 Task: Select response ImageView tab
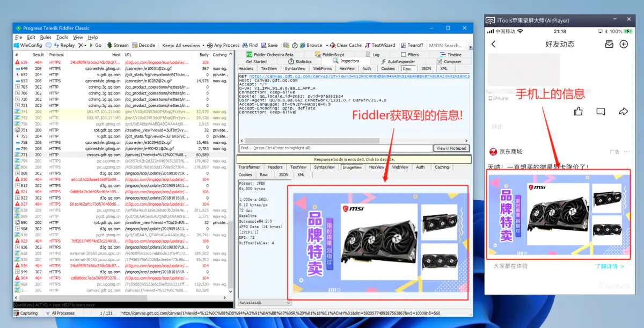(352, 167)
